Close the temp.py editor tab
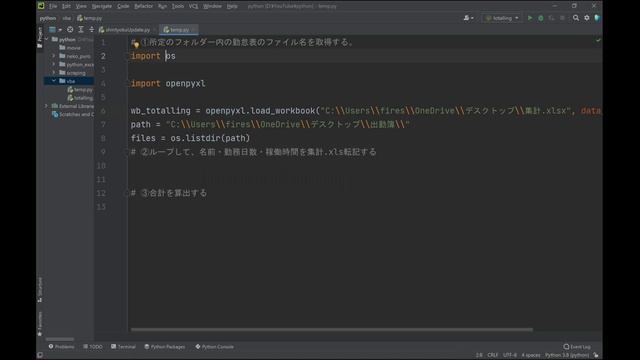 click(194, 30)
